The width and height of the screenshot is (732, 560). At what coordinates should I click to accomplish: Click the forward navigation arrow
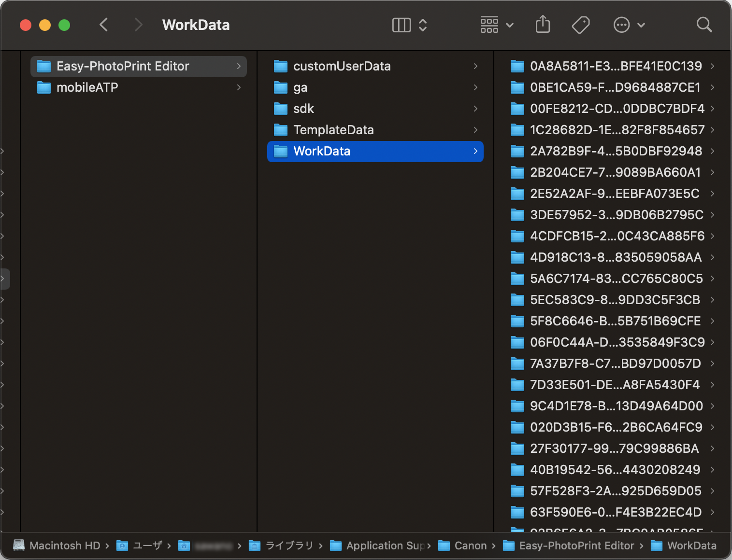coord(138,25)
